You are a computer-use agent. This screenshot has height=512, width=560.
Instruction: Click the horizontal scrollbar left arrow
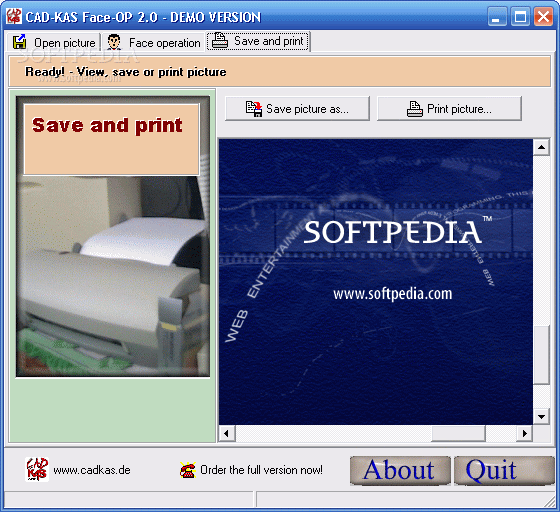[x=227, y=433]
